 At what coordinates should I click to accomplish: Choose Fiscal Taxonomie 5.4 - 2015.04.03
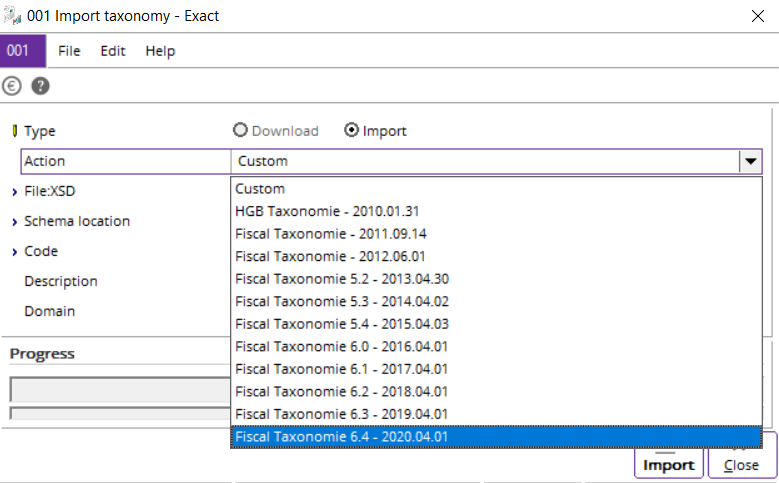[x=496, y=324]
